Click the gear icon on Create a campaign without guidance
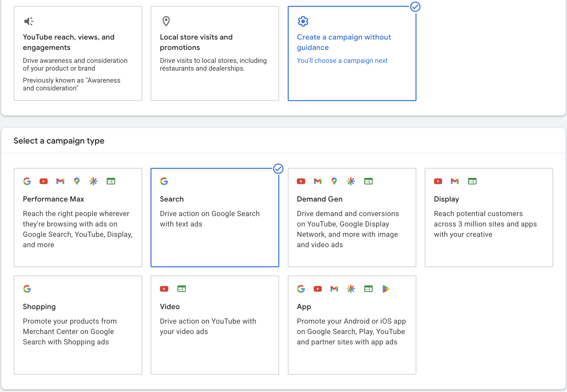 (x=303, y=21)
